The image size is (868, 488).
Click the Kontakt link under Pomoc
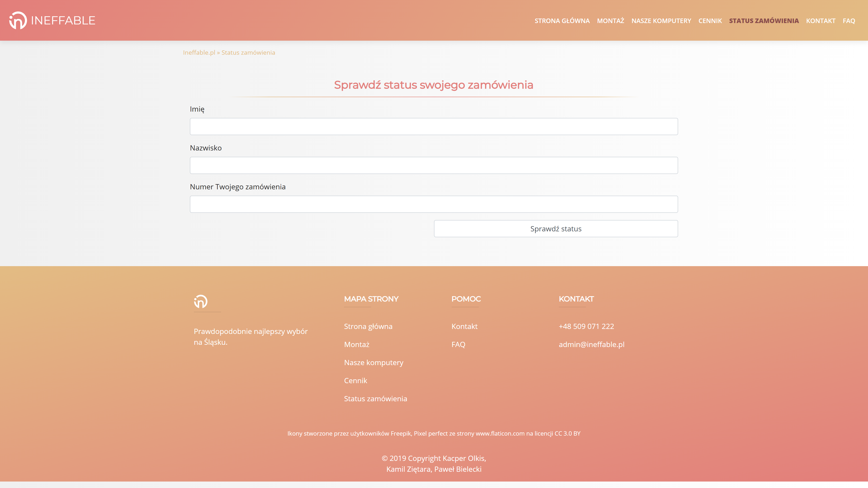[464, 326]
